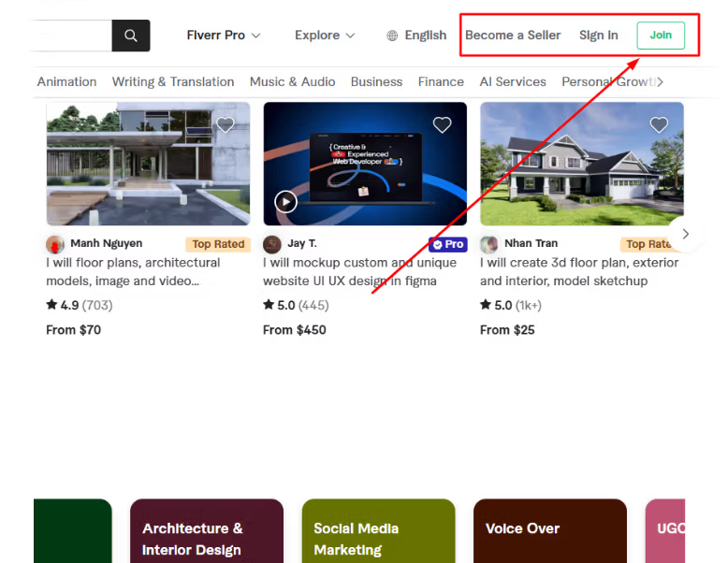
Task: Click Manh Nguyen's avatar
Action: (x=55, y=244)
